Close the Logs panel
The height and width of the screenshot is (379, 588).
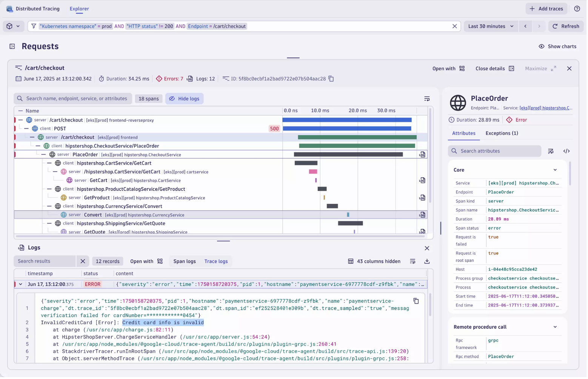(428, 249)
